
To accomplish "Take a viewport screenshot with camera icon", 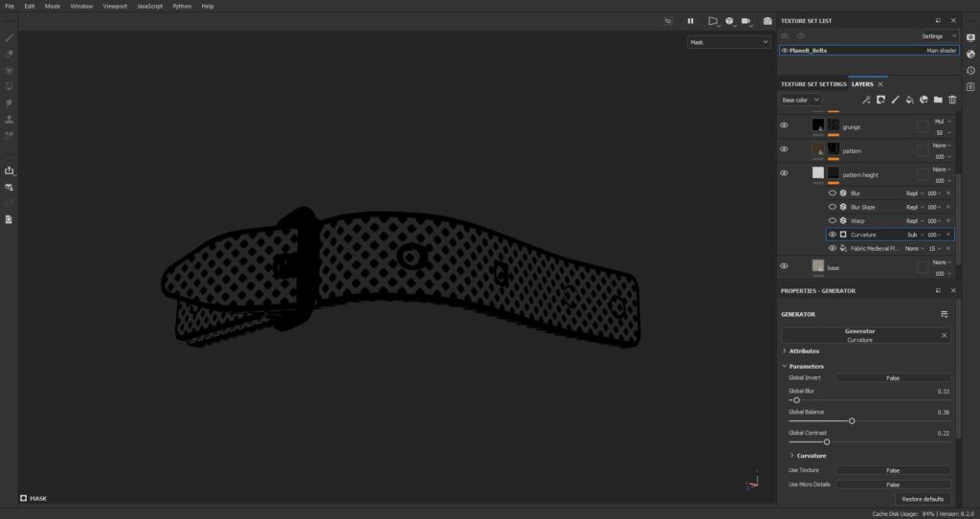I will pyautogui.click(x=768, y=21).
